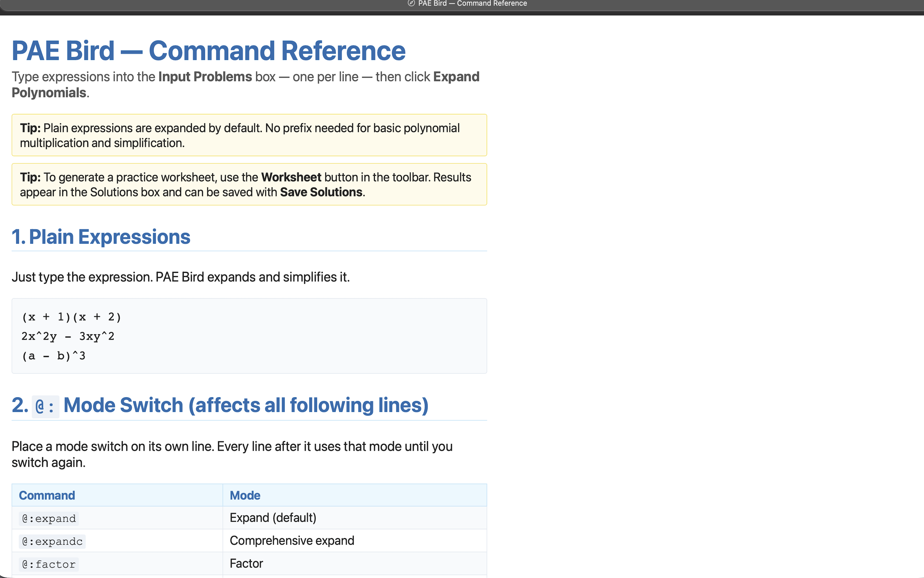The height and width of the screenshot is (578, 924).
Task: Click the compass icon in title bar
Action: 411,4
